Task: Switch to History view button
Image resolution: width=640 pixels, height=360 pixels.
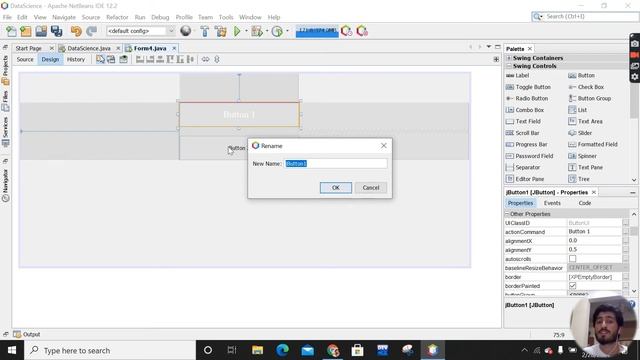Action: (76, 60)
